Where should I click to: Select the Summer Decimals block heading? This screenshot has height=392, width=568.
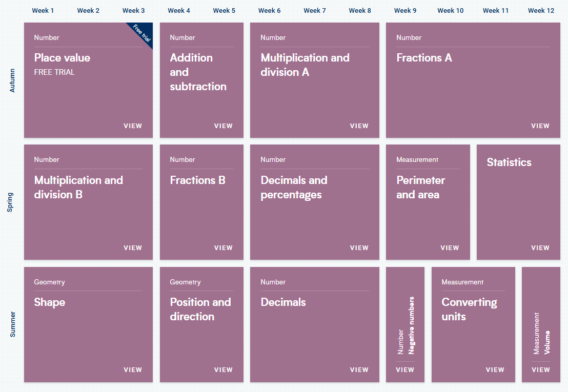coord(283,302)
